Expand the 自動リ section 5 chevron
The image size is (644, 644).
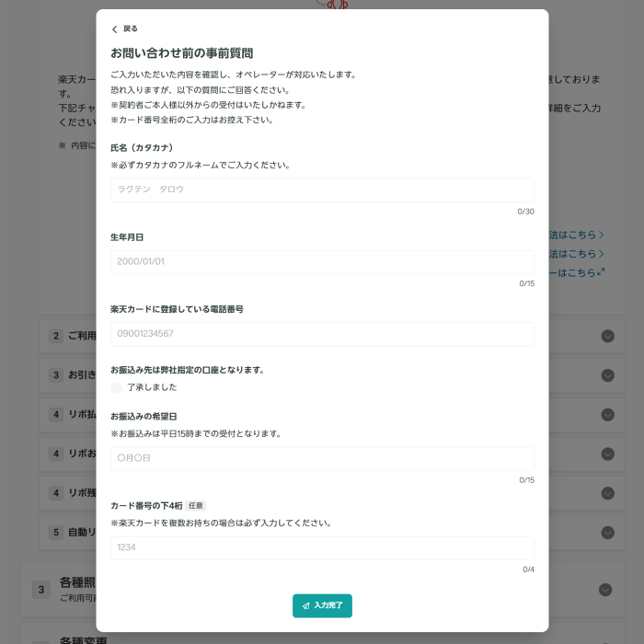tap(607, 533)
